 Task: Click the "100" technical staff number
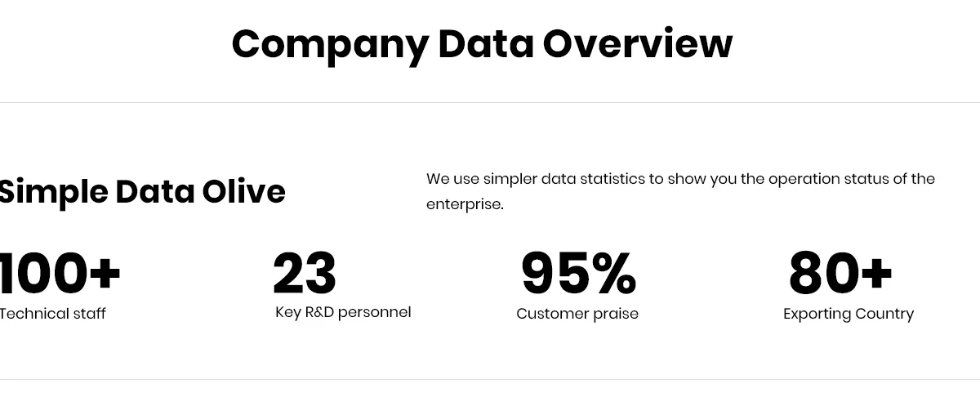click(x=42, y=273)
